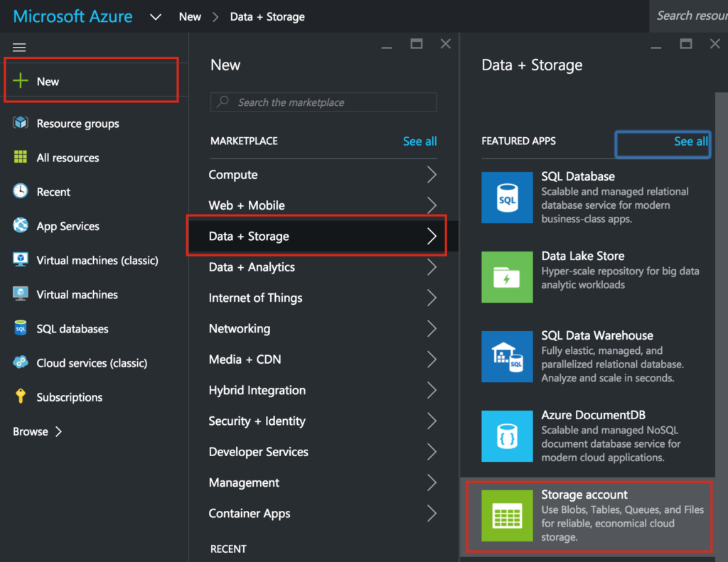Viewport: 728px width, 562px height.
Task: Select the Data Lake Store title
Action: pyautogui.click(x=583, y=256)
